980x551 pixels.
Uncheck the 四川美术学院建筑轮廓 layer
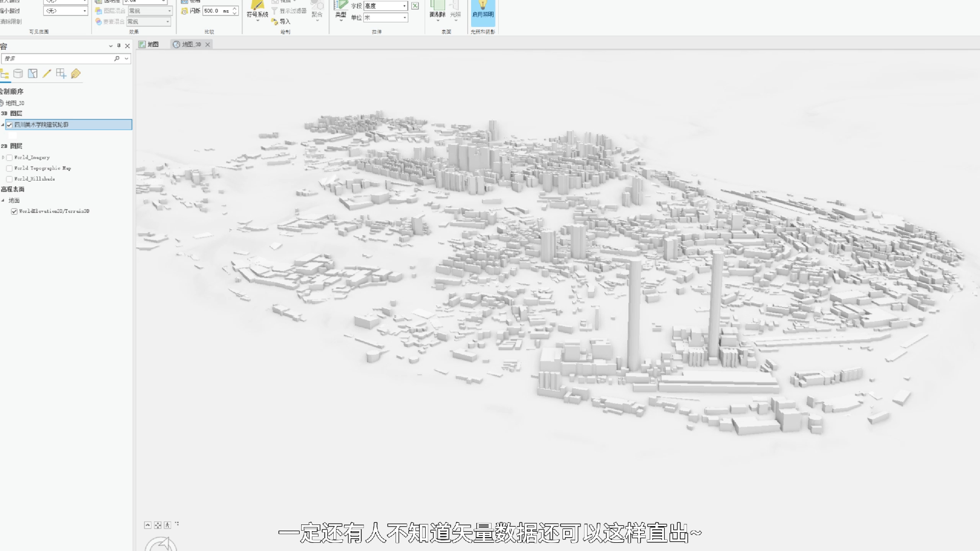(x=9, y=124)
